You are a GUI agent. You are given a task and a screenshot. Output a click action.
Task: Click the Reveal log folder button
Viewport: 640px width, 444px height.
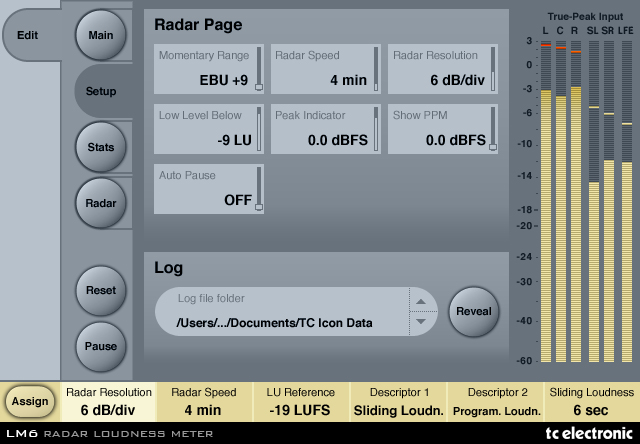coord(474,311)
